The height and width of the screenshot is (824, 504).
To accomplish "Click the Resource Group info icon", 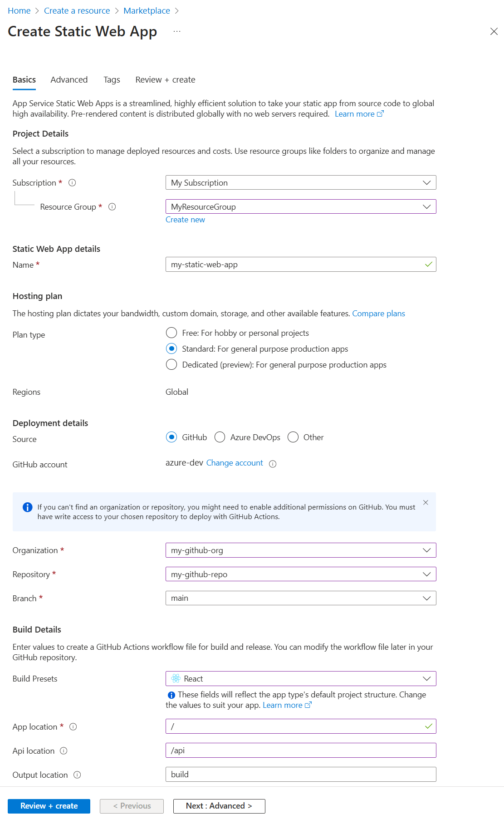I will (x=112, y=207).
